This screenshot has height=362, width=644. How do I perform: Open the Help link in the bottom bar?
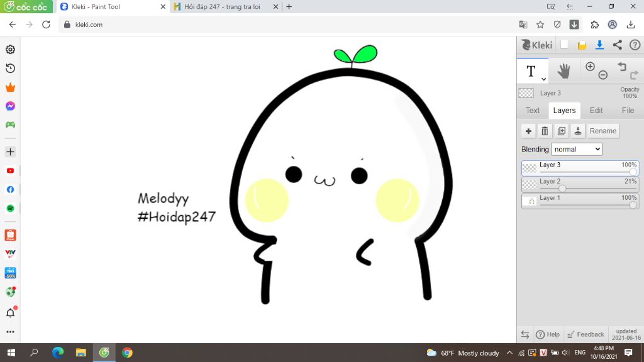click(548, 334)
